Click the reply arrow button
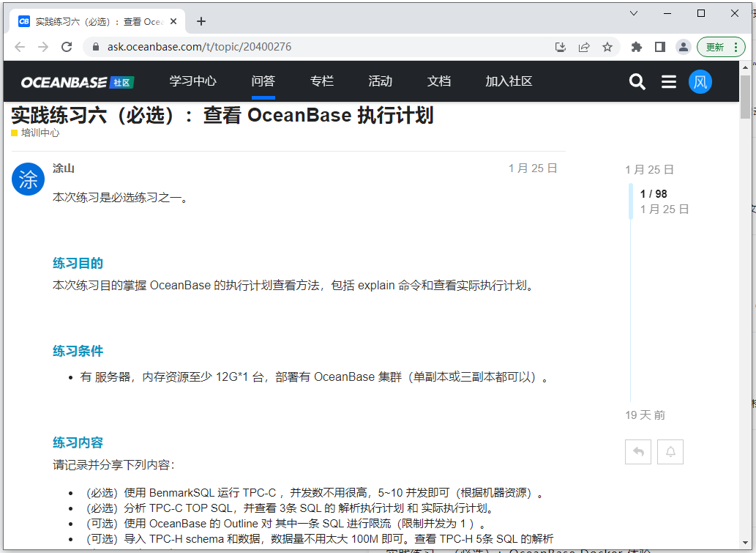This screenshot has width=756, height=553. pos(638,452)
